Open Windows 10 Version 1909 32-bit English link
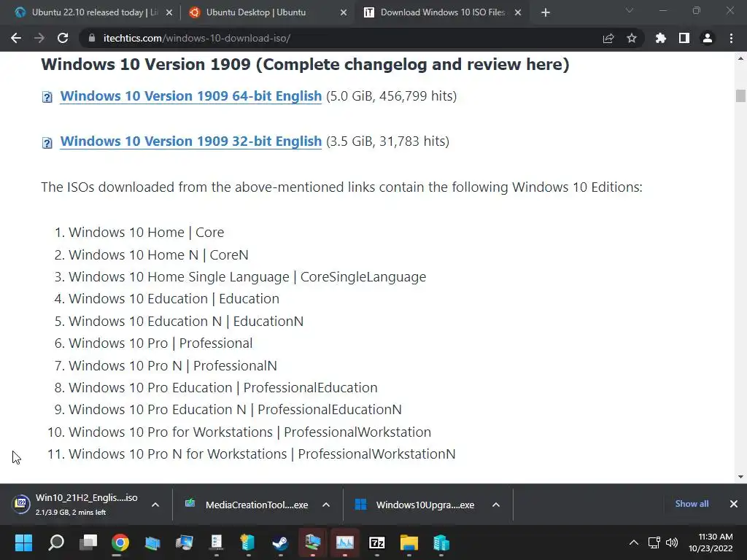747x560 pixels. pos(190,141)
